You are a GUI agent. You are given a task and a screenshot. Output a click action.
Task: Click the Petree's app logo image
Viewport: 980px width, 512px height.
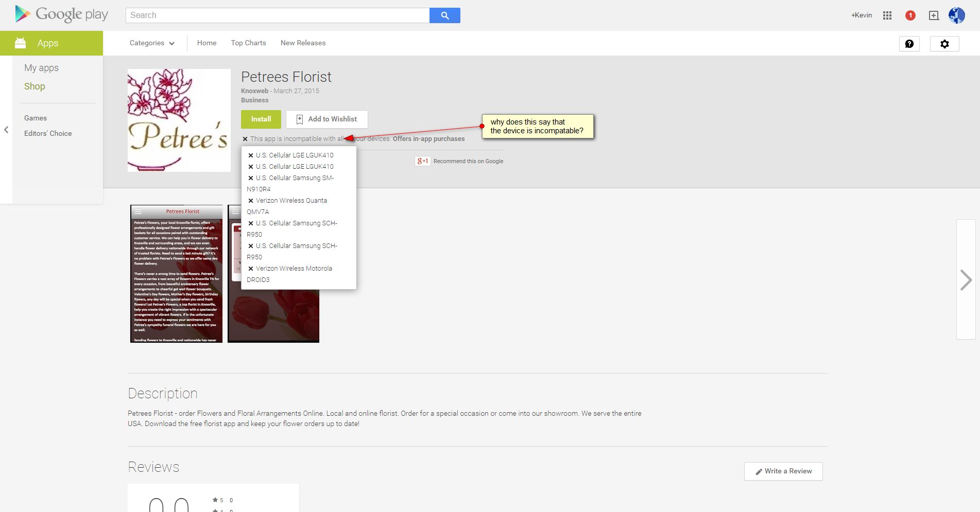coord(179,120)
